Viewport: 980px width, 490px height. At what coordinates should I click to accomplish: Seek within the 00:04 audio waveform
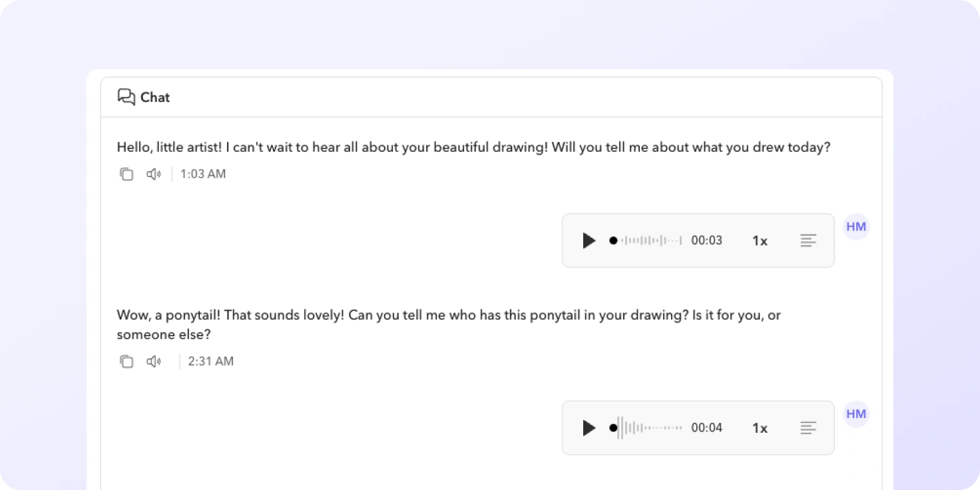coord(646,427)
